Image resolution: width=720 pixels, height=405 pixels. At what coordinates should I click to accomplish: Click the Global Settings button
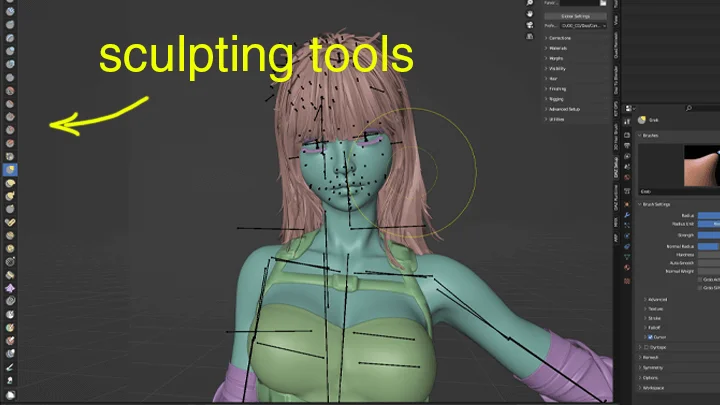click(575, 16)
